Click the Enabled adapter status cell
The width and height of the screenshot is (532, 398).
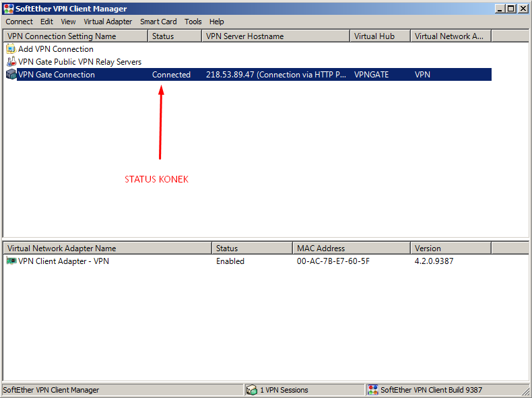(x=230, y=261)
